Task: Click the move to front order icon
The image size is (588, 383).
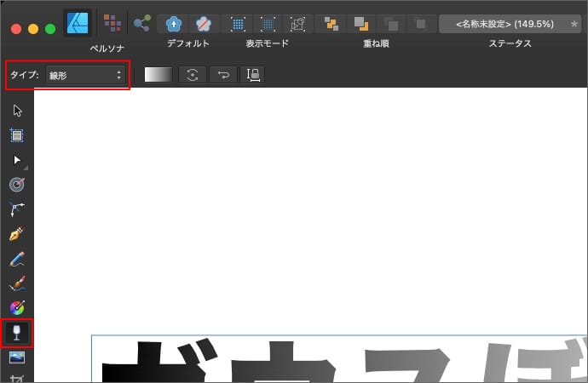Action: [x=331, y=23]
